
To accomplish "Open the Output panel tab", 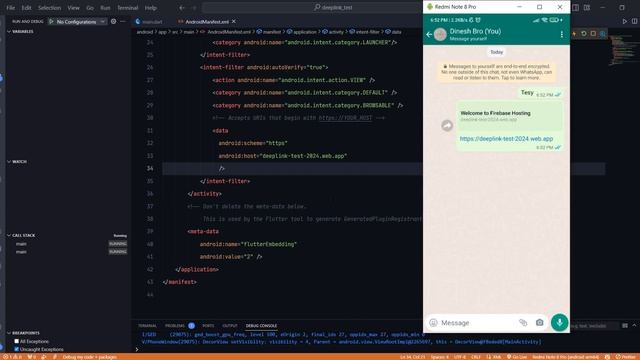I will pyautogui.click(x=230, y=326).
